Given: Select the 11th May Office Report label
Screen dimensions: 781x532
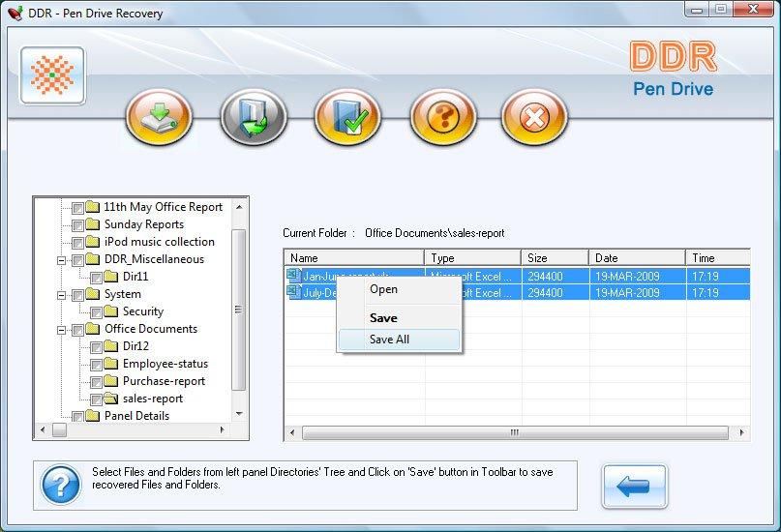Looking at the screenshot, I should (163, 207).
